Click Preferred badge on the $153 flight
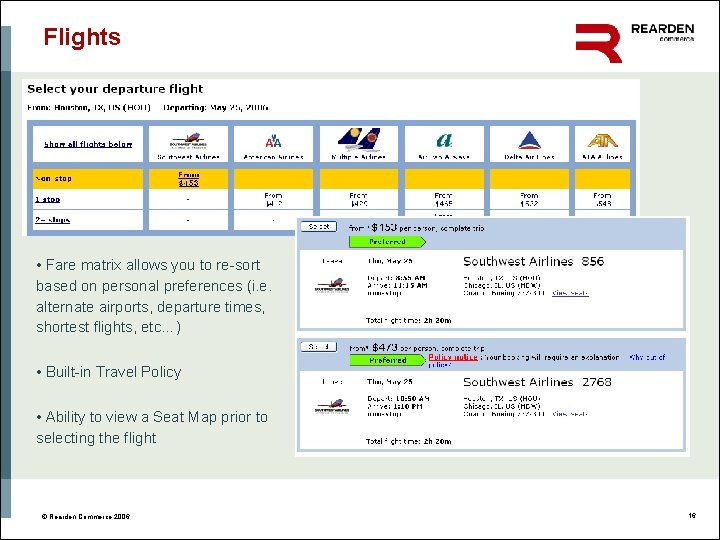 click(x=387, y=242)
